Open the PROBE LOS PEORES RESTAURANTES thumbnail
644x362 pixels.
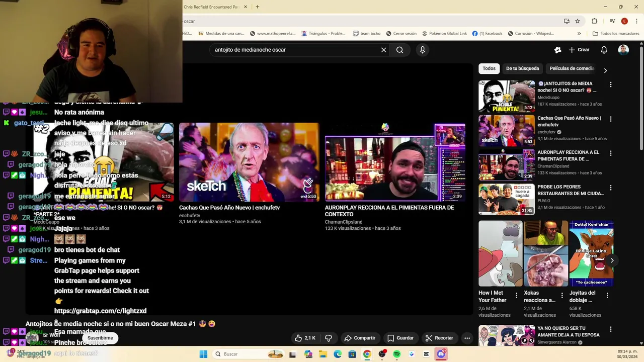coord(507,199)
